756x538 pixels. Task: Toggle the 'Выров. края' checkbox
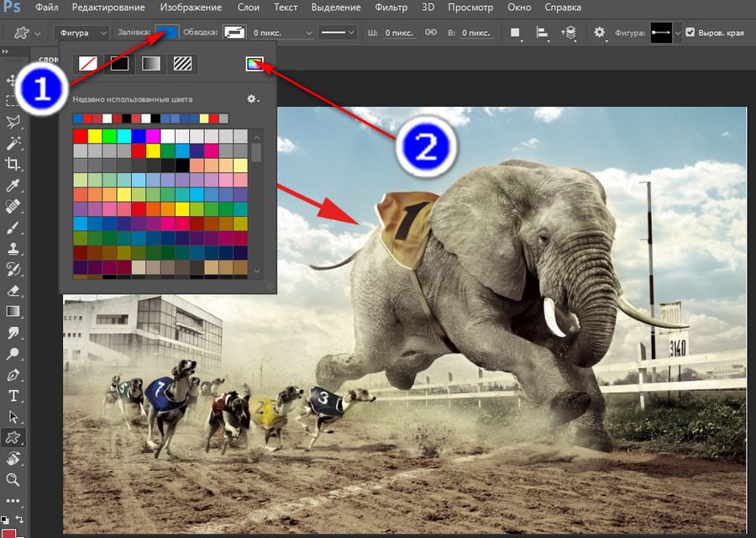click(690, 32)
